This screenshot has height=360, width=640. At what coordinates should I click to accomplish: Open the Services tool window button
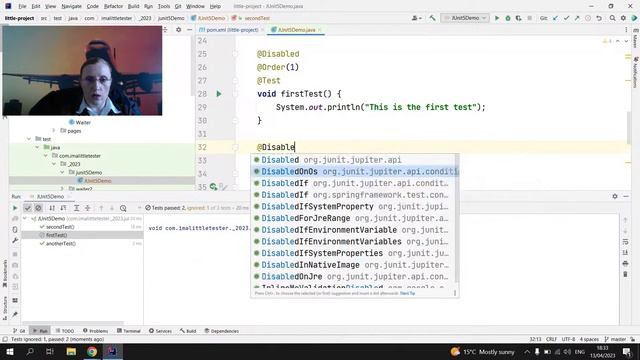tap(160, 331)
